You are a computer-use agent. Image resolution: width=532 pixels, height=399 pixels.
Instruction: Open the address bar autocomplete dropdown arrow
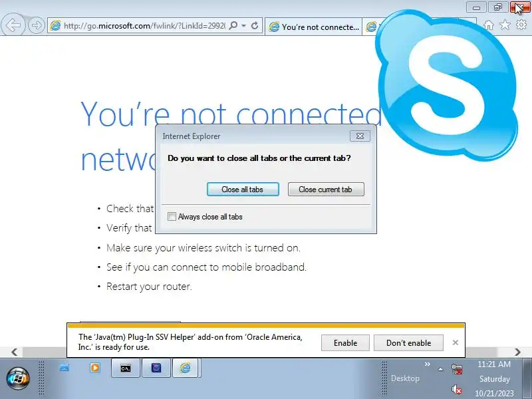(x=243, y=25)
